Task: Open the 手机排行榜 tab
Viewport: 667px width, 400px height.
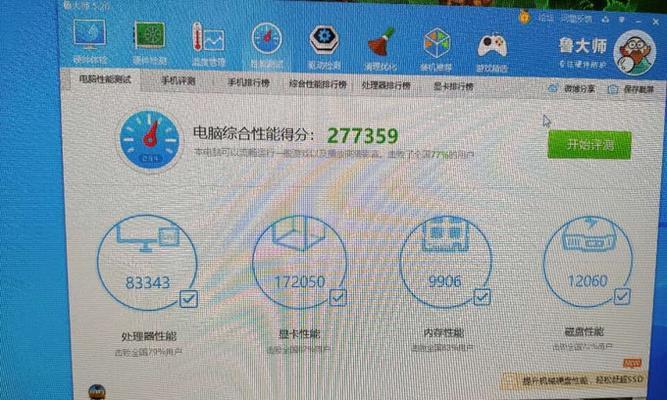Action: point(248,82)
